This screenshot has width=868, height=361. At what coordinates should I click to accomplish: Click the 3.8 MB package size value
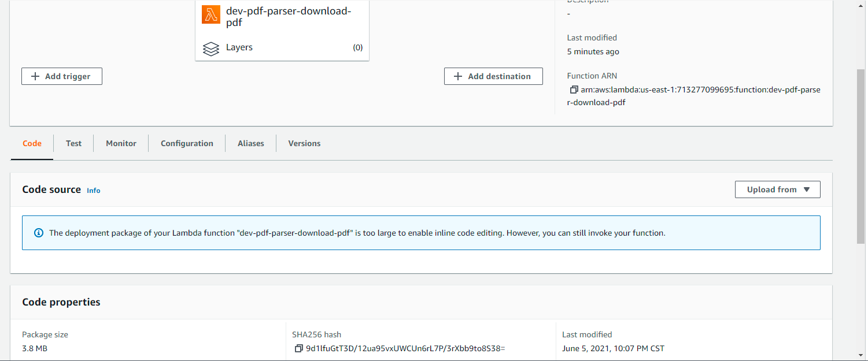point(35,348)
